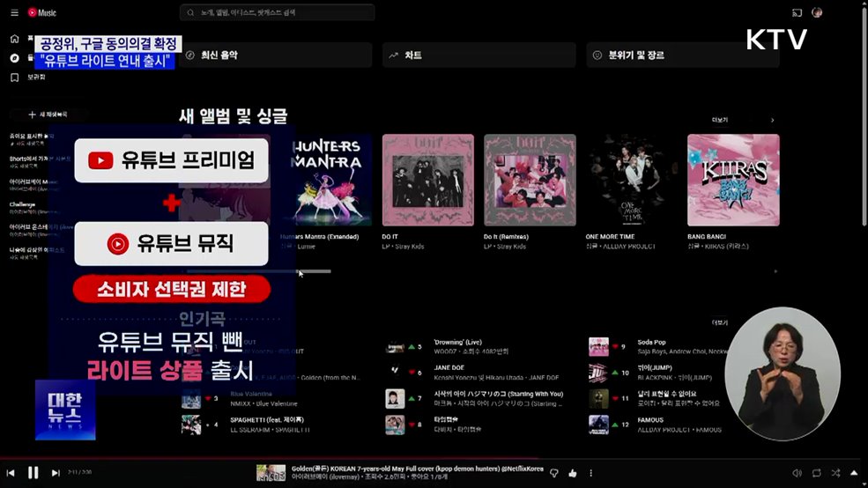Go to Home via sidebar house icon
This screenshot has width=868, height=488.
pyautogui.click(x=14, y=39)
